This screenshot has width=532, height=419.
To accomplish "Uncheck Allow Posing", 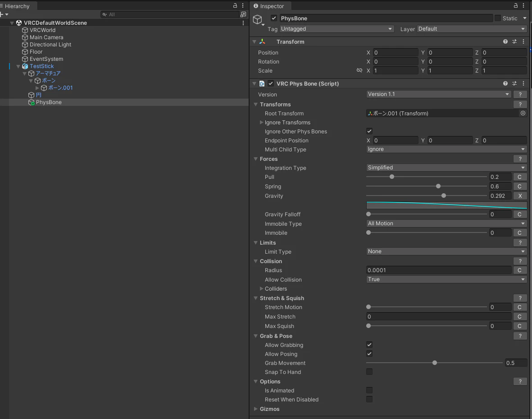I will click(x=369, y=354).
